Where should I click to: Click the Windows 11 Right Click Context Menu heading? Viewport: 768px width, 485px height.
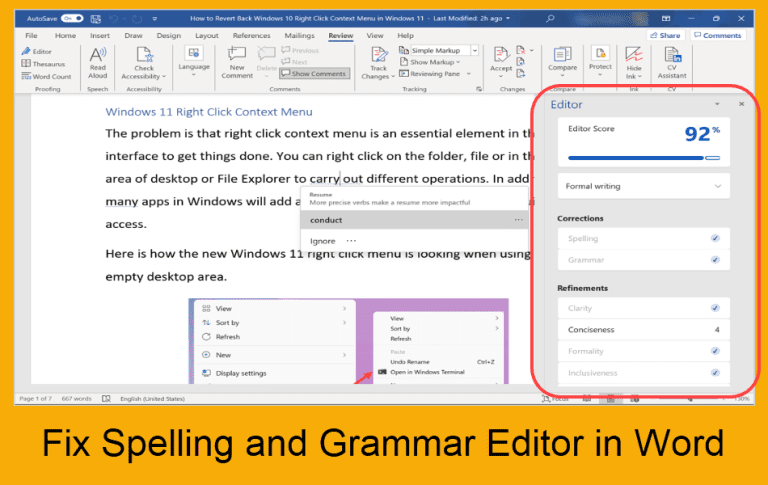[x=209, y=112]
